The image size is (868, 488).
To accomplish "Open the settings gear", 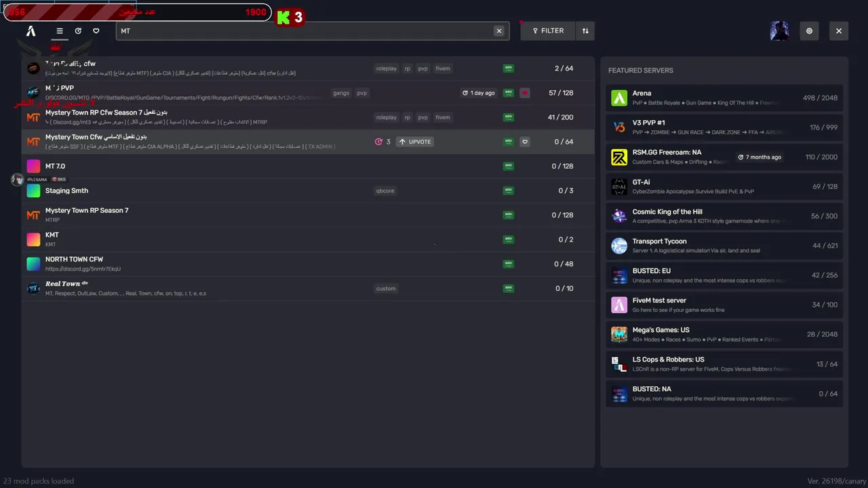I will pyautogui.click(x=809, y=30).
